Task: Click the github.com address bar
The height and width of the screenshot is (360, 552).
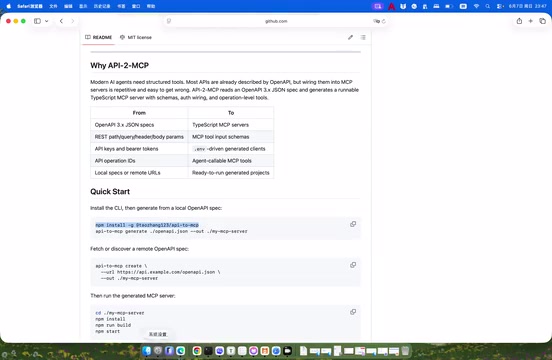Action: pyautogui.click(x=276, y=21)
